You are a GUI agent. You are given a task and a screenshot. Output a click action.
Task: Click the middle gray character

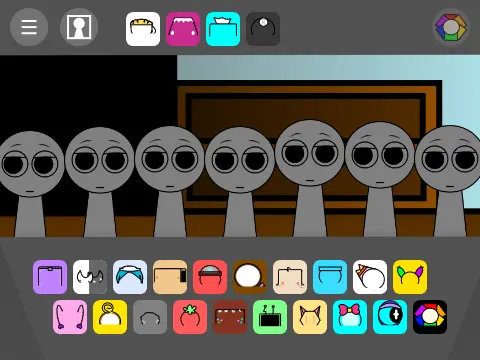240,182
